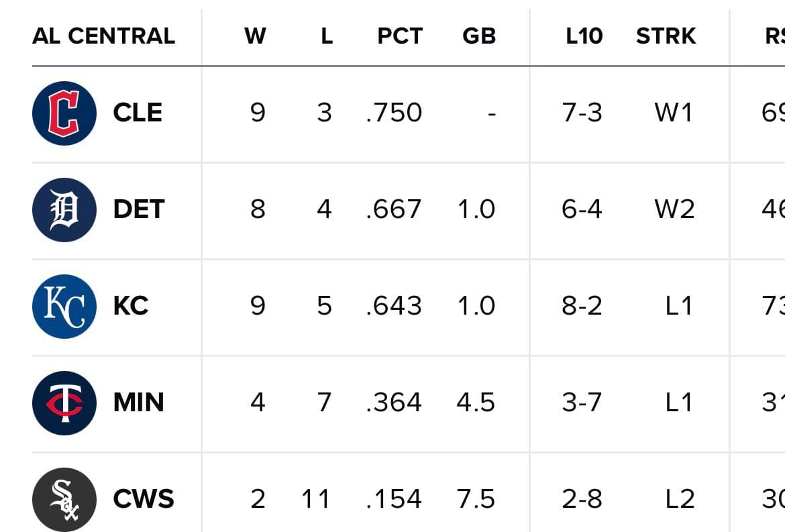Open the CWS team page link

tap(144, 499)
